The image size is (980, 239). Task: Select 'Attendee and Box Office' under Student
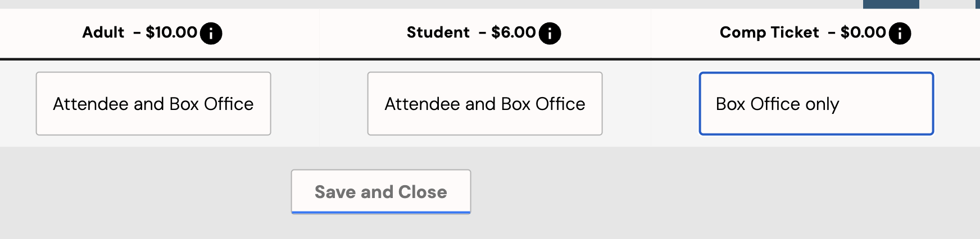[485, 104]
